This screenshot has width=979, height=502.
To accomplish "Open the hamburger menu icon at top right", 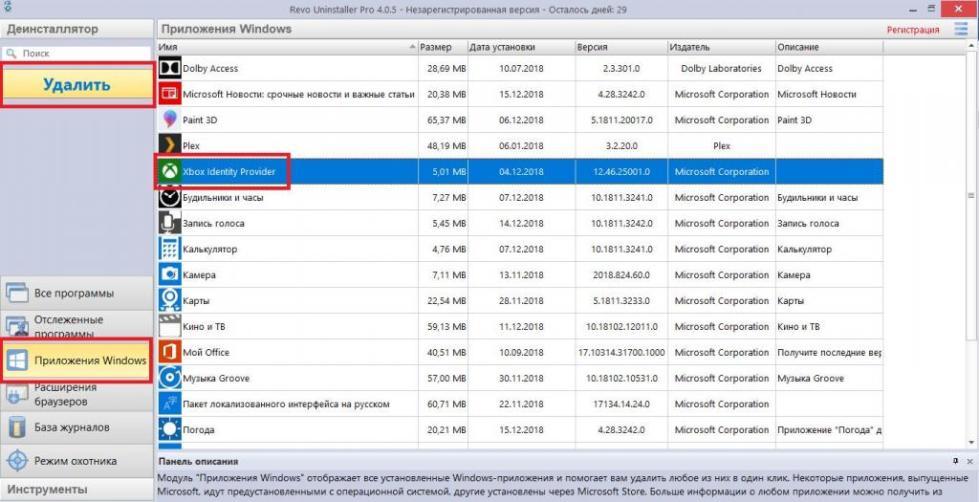I will tap(961, 29).
